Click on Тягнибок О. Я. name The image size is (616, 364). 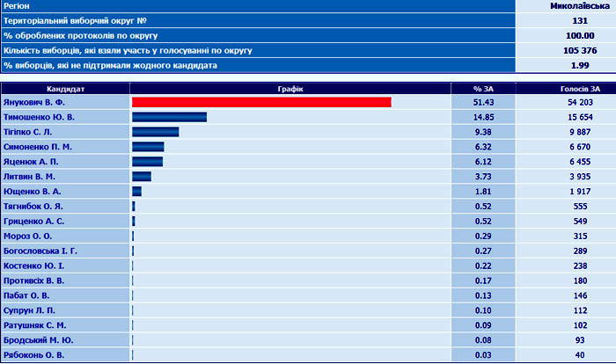click(x=35, y=207)
